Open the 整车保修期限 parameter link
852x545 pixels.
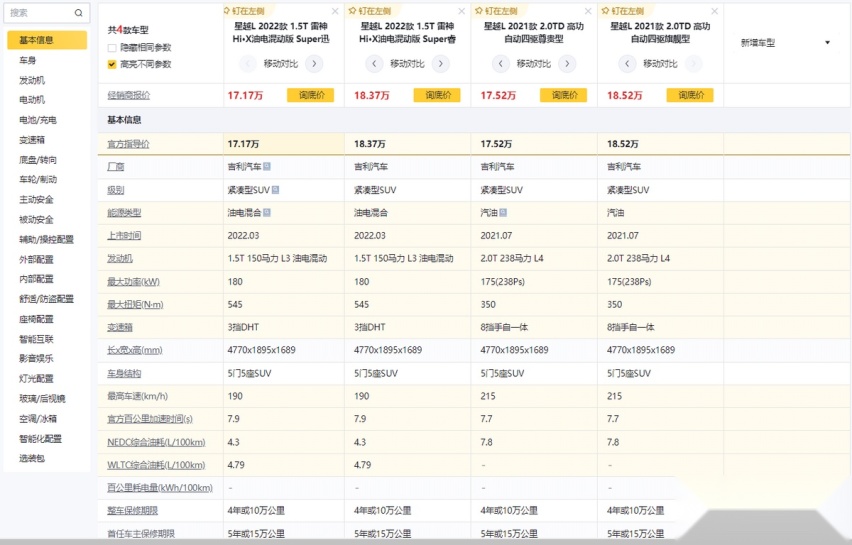pyautogui.click(x=133, y=510)
